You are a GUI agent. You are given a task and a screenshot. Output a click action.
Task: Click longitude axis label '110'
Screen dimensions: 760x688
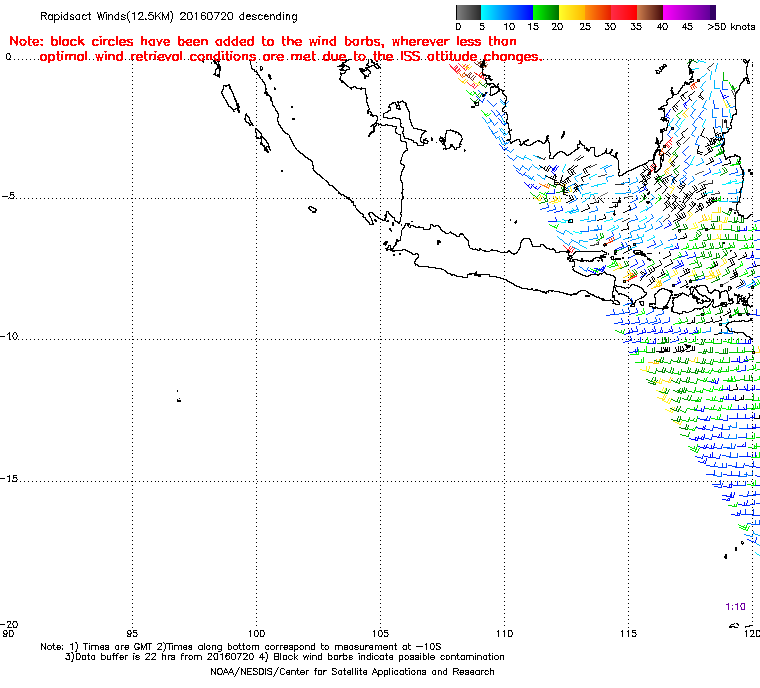(505, 634)
